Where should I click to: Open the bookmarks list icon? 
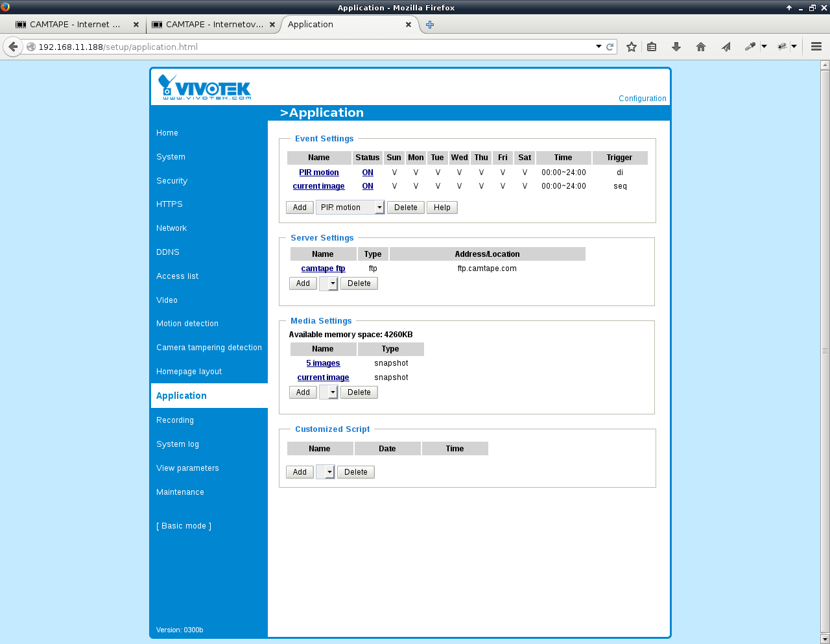652,47
